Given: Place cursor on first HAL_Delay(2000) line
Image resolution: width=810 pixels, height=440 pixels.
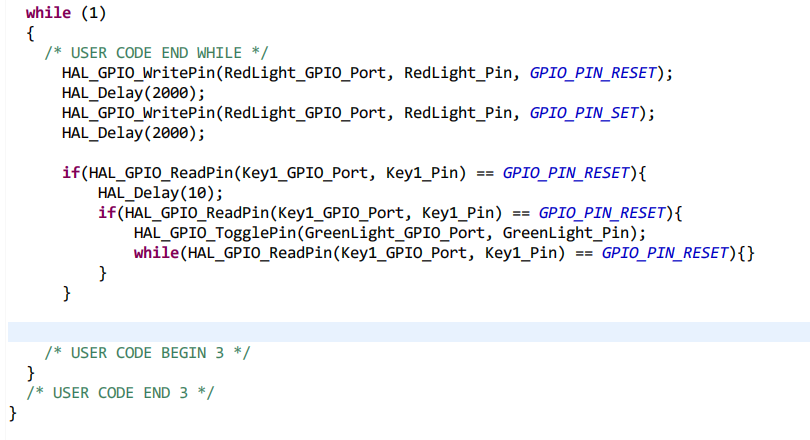Looking at the screenshot, I should (132, 93).
